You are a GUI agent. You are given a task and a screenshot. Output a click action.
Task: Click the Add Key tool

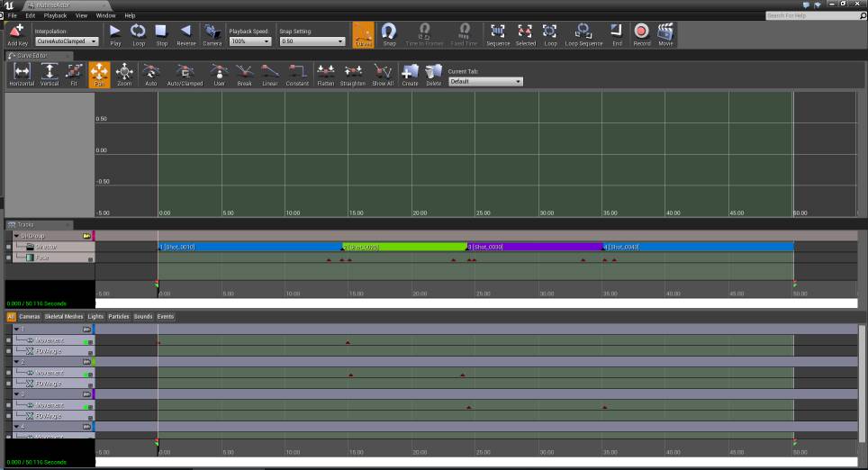click(x=17, y=34)
